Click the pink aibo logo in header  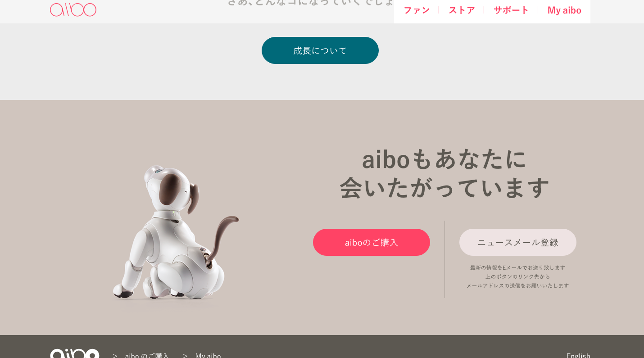tap(73, 9)
